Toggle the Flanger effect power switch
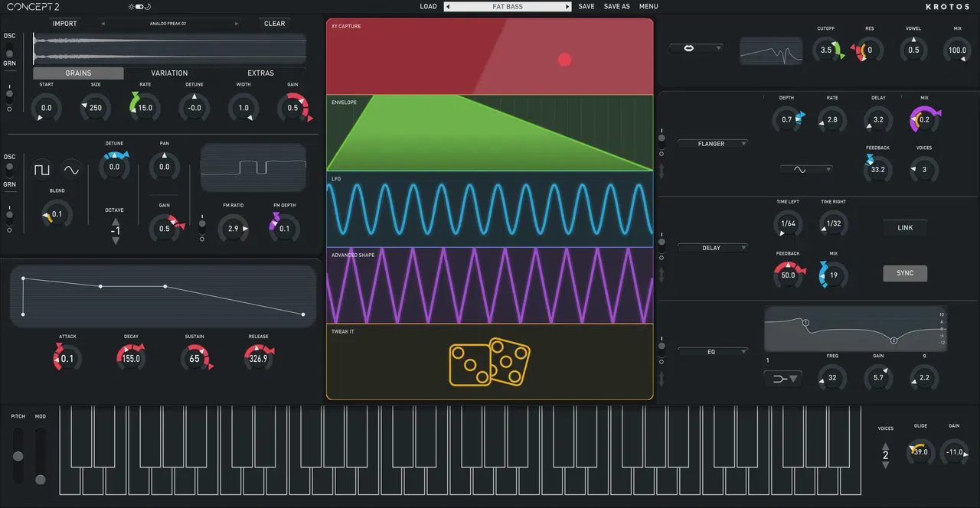 click(x=662, y=139)
